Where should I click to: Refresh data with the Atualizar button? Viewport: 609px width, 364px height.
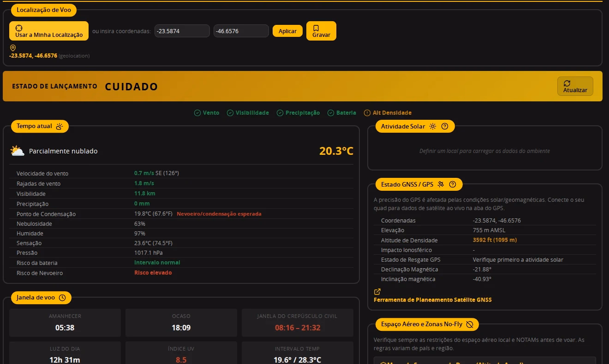pos(575,86)
